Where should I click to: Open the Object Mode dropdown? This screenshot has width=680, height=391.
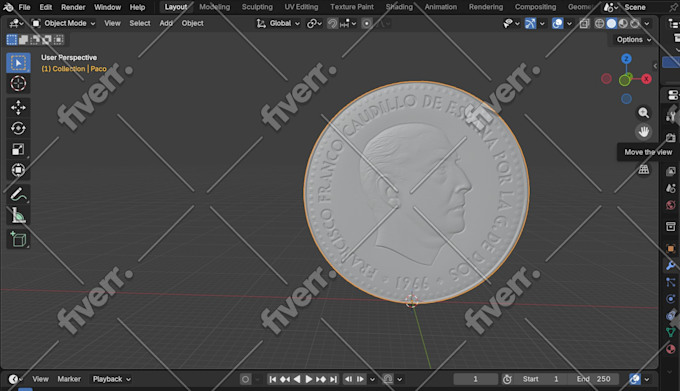click(64, 23)
